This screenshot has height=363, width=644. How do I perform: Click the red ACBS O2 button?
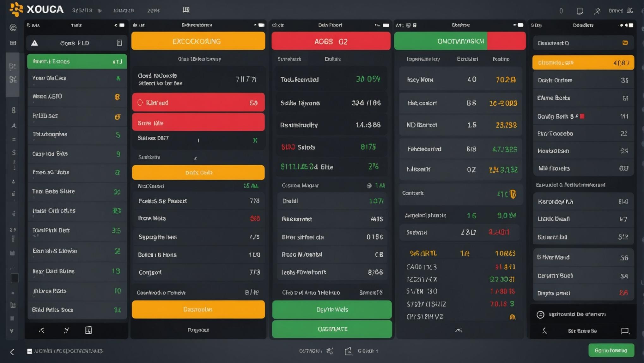(x=331, y=41)
